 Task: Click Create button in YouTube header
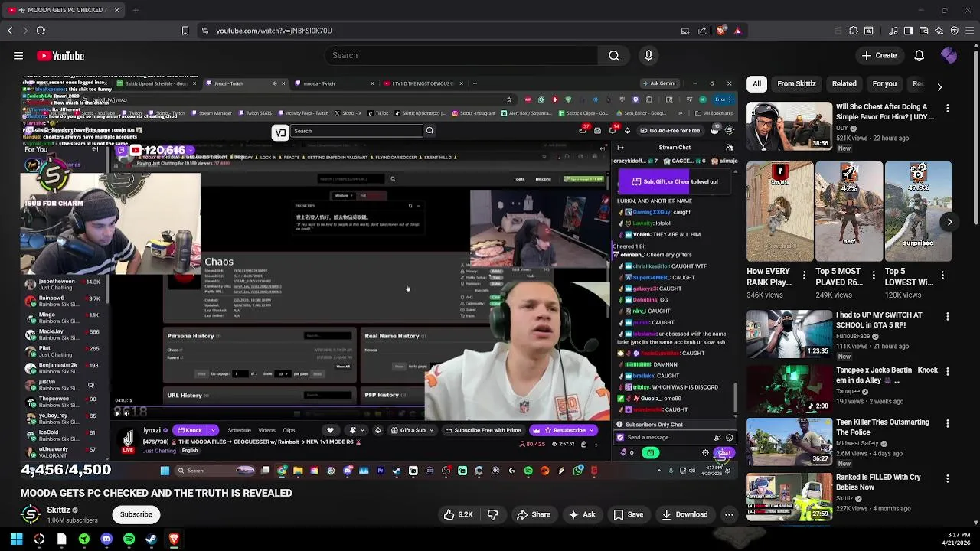879,55
